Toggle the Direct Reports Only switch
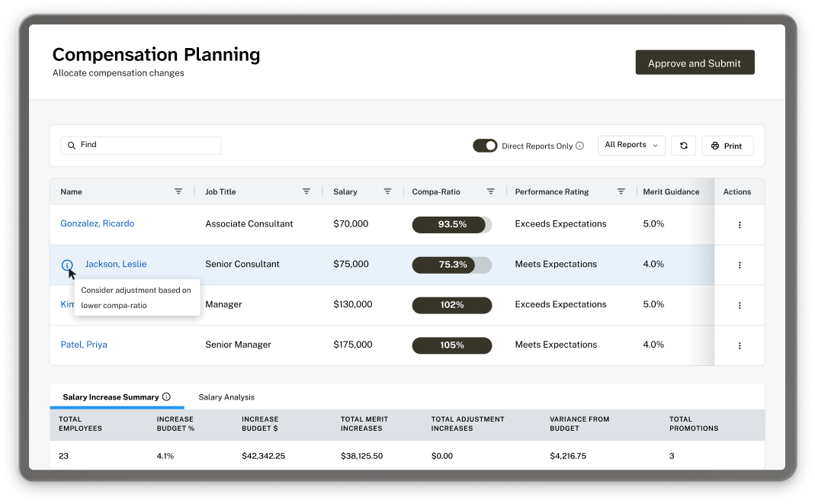Screen dimensions: 815x504 (485, 146)
